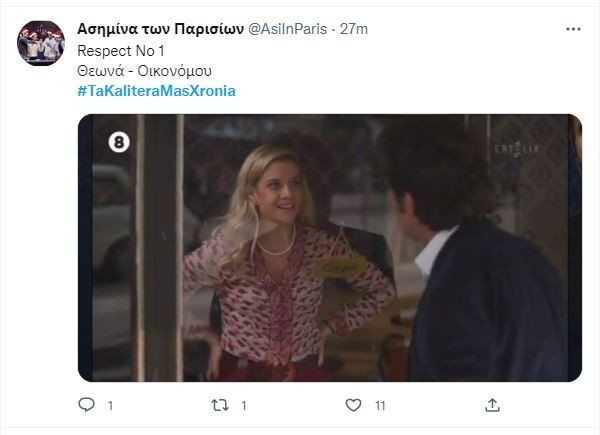Follow the #TaKaliteraMasXronia hashtag

point(157,91)
